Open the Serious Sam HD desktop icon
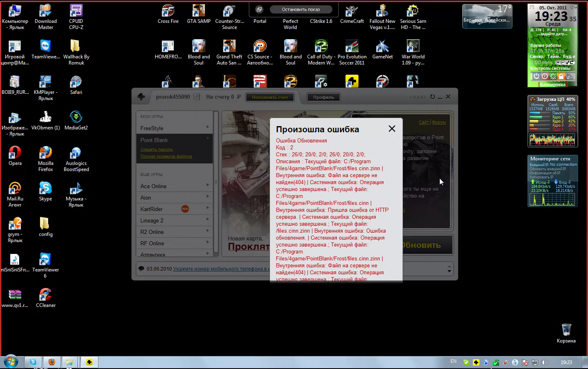The height and width of the screenshot is (369, 588). coord(413,17)
